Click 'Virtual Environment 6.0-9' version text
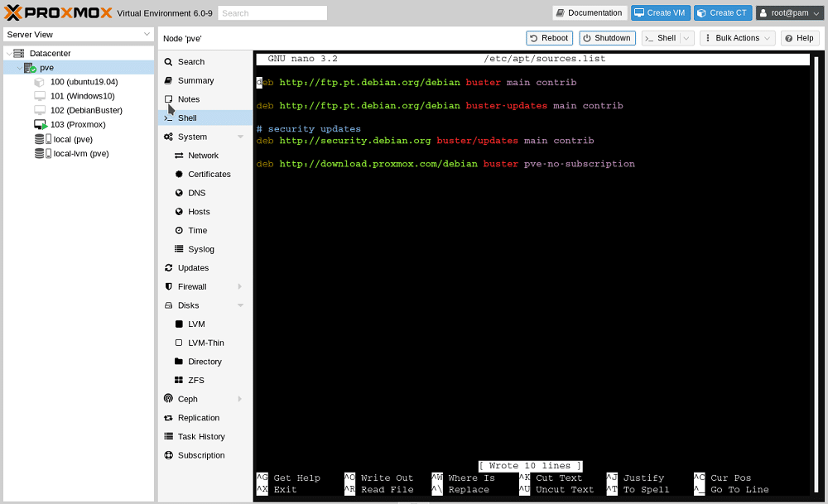The width and height of the screenshot is (828, 504). (x=165, y=13)
